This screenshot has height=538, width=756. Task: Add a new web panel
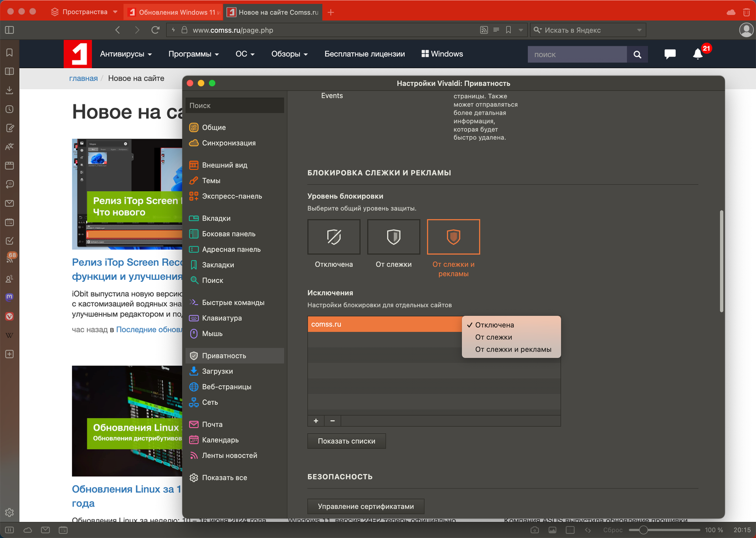(9, 354)
